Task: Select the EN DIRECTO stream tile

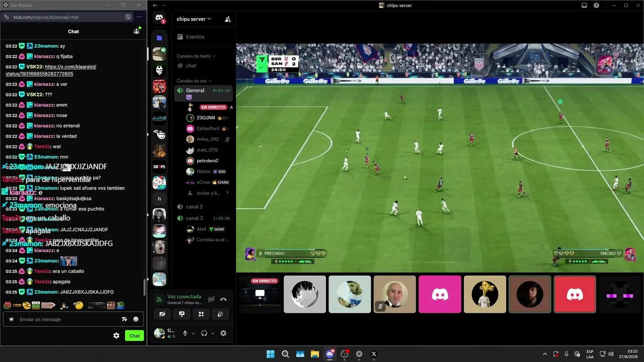Action: 260,294
